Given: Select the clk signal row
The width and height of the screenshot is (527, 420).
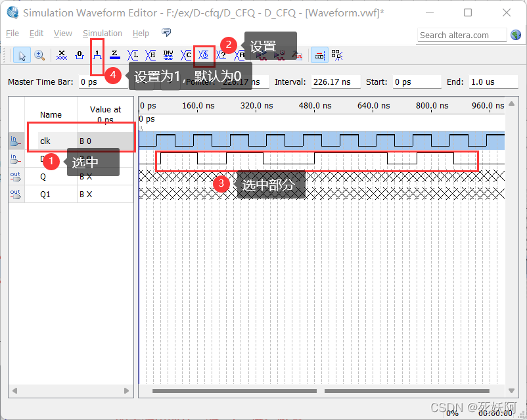Looking at the screenshot, I should point(71,141).
